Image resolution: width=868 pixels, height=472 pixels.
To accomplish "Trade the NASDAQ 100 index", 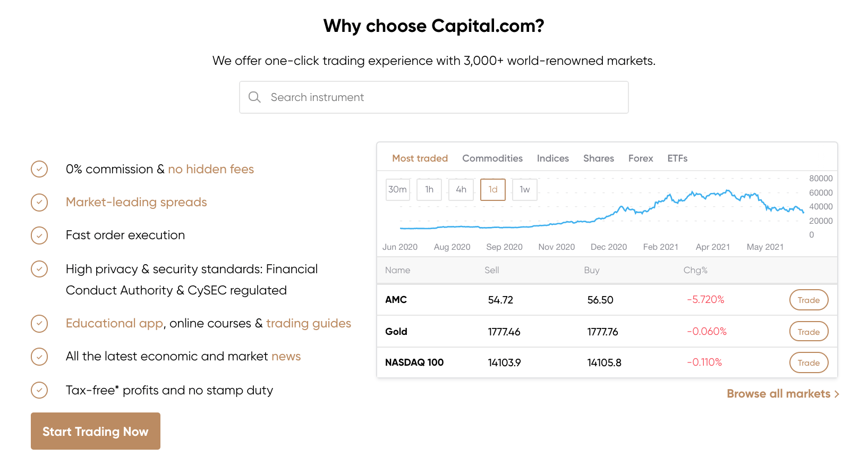I will pos(809,363).
